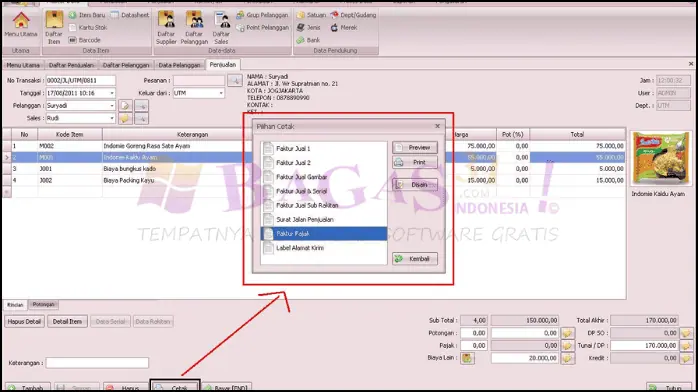Expand the Tanggal date dropdown

[112, 93]
